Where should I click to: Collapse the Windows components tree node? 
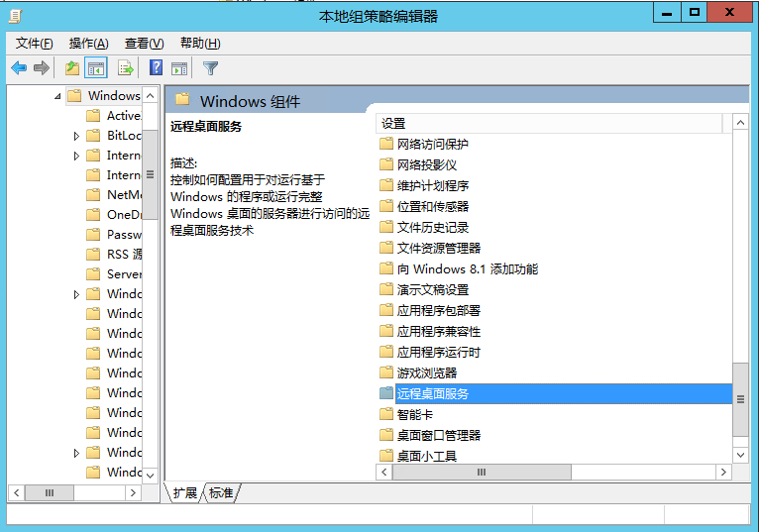point(57,96)
